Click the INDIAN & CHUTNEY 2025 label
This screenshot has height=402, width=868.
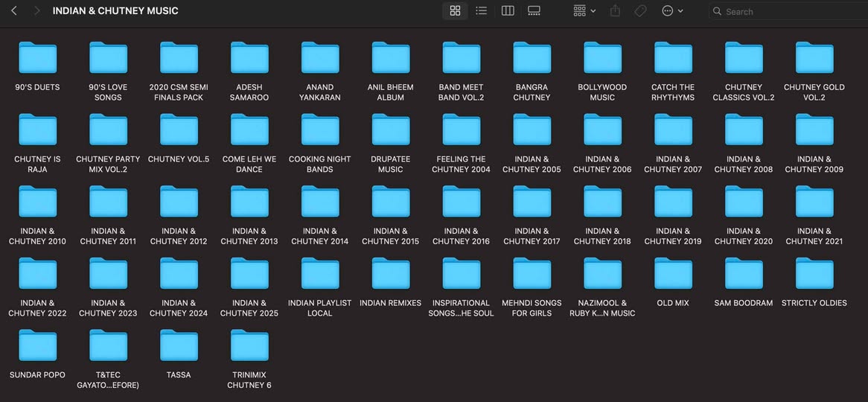[x=249, y=308]
